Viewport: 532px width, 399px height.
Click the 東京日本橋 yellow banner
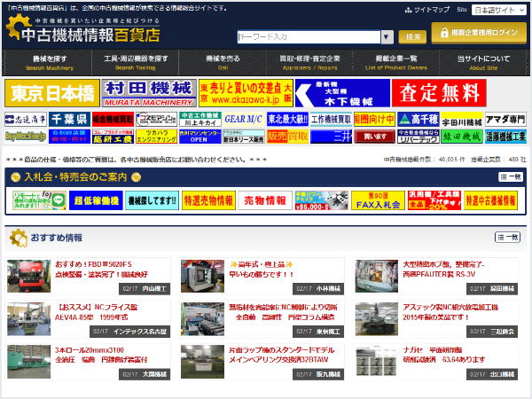52,93
